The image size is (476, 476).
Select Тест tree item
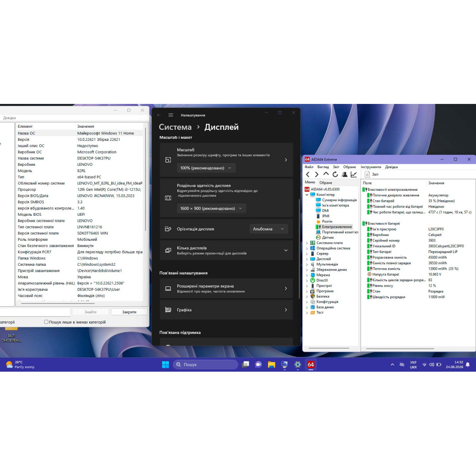pyautogui.click(x=317, y=313)
